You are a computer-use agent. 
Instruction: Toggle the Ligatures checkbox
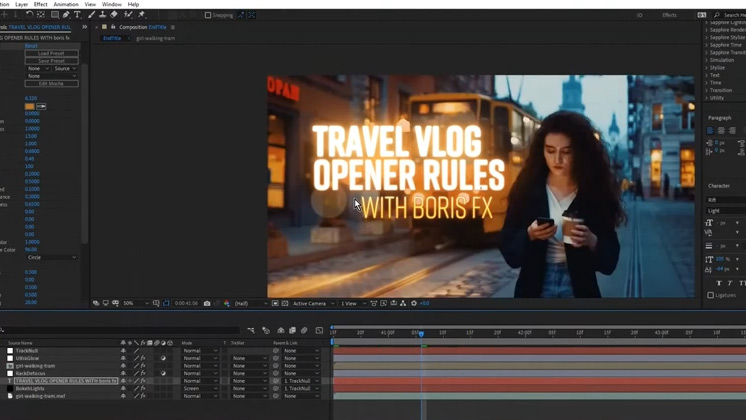710,295
